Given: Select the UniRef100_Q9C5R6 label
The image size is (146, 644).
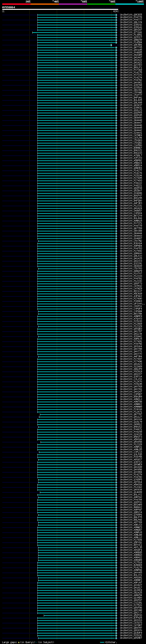Looking at the screenshot, I should (131, 45).
